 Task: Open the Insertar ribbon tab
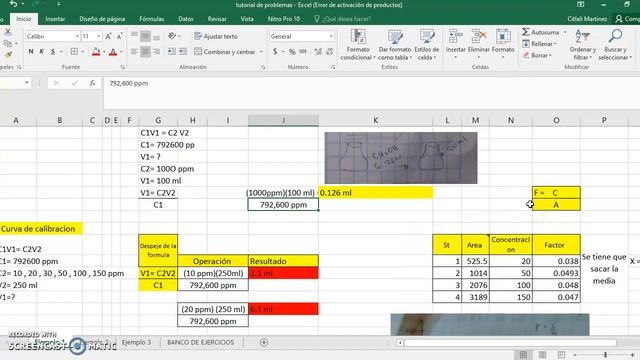click(55, 19)
